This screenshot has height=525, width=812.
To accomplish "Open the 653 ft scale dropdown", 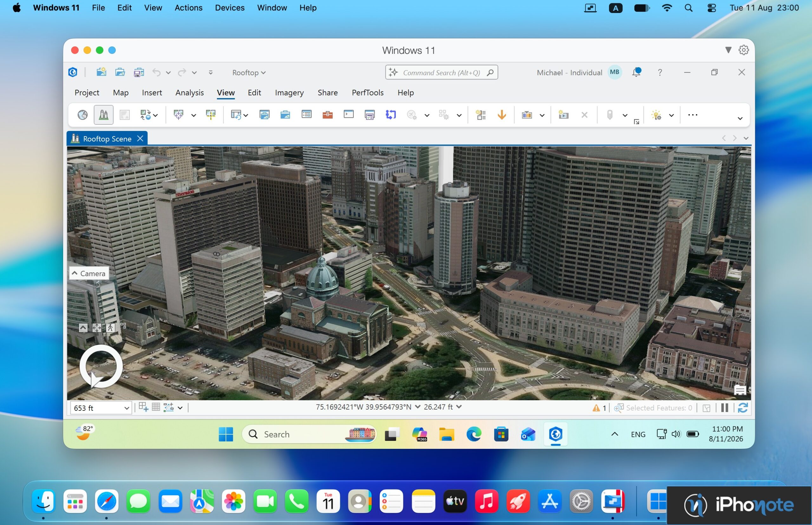I will pos(127,408).
